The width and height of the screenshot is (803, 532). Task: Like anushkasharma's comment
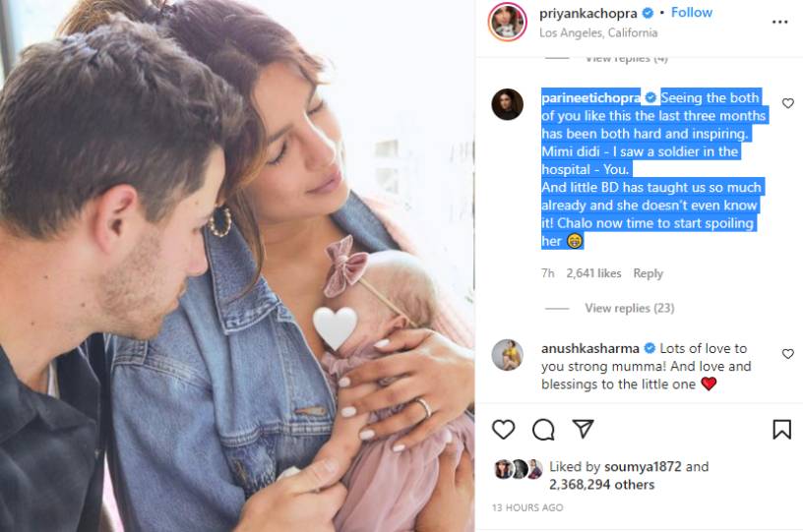pyautogui.click(x=787, y=353)
